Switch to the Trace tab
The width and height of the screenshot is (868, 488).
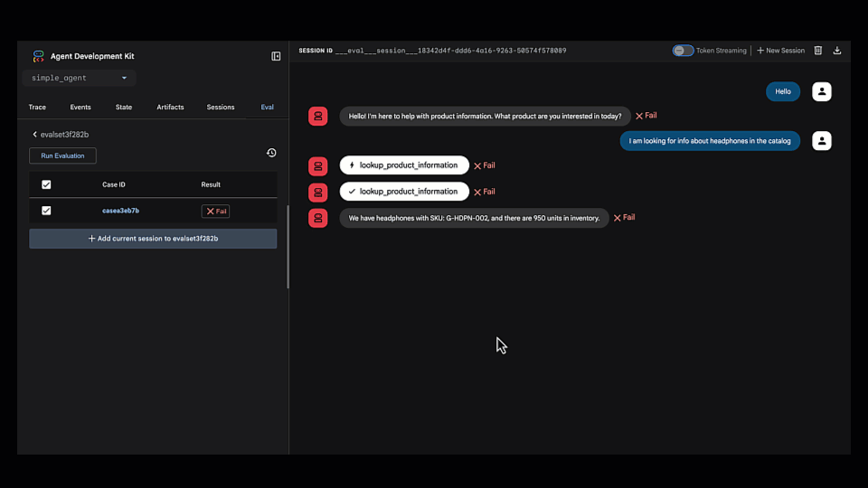point(37,107)
